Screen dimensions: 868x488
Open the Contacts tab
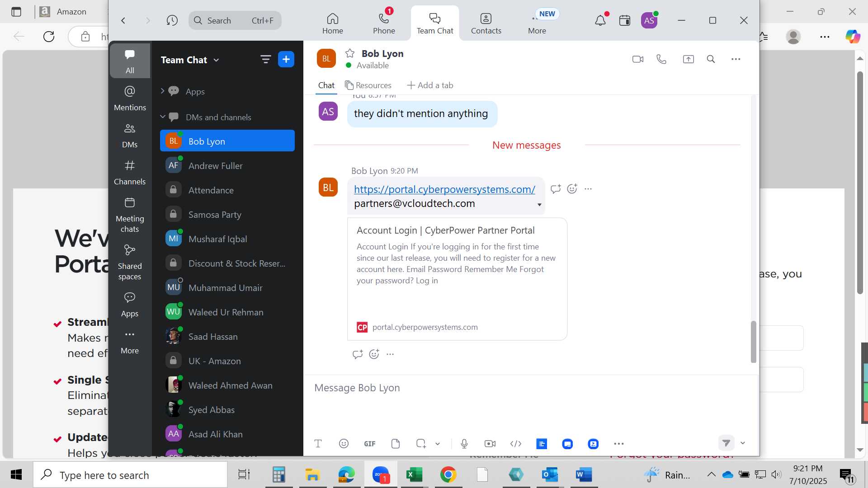pyautogui.click(x=486, y=23)
